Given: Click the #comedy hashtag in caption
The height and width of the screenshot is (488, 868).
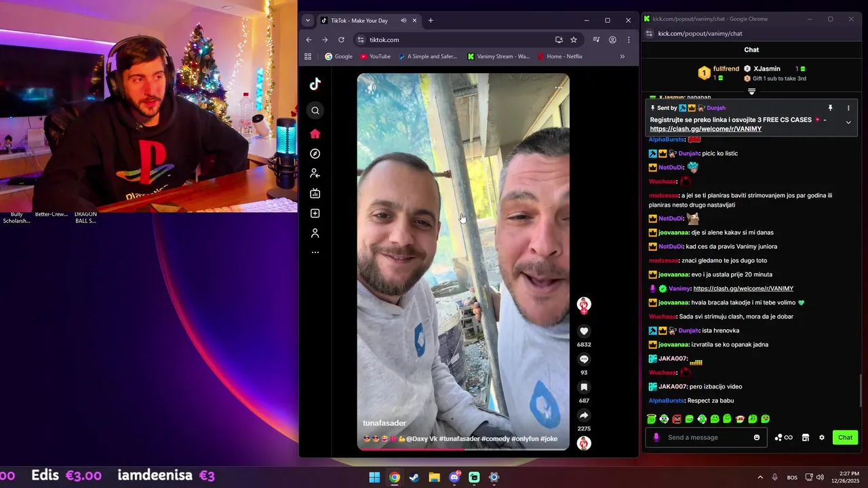Looking at the screenshot, I should pyautogui.click(x=497, y=439).
